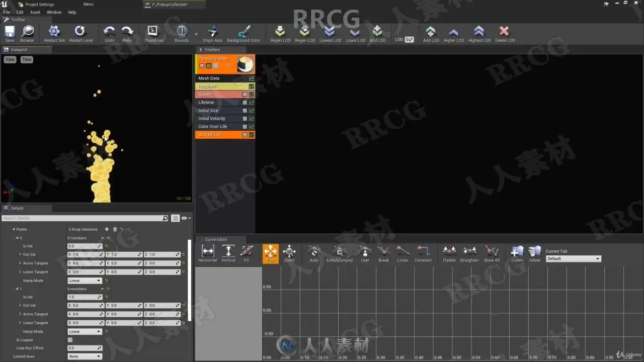Screen dimensions: 644x362
Task: Set curve interpolation to Linear in toolbar
Action: (403, 254)
